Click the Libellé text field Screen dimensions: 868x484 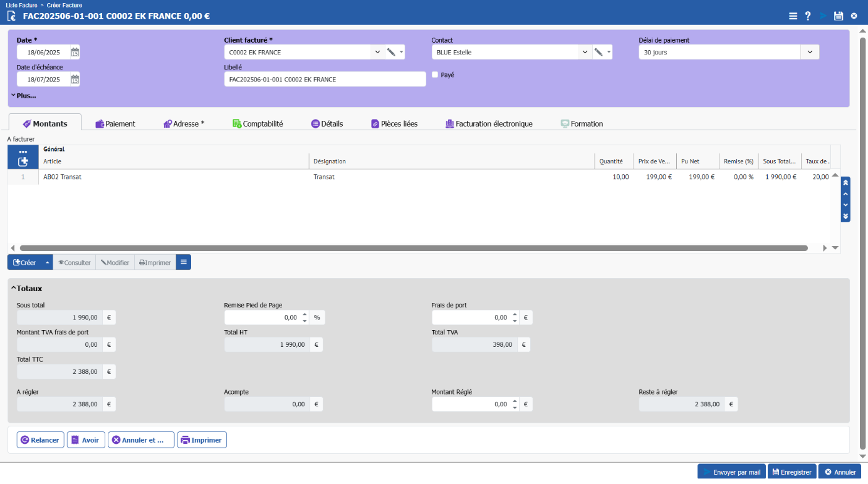tap(325, 80)
